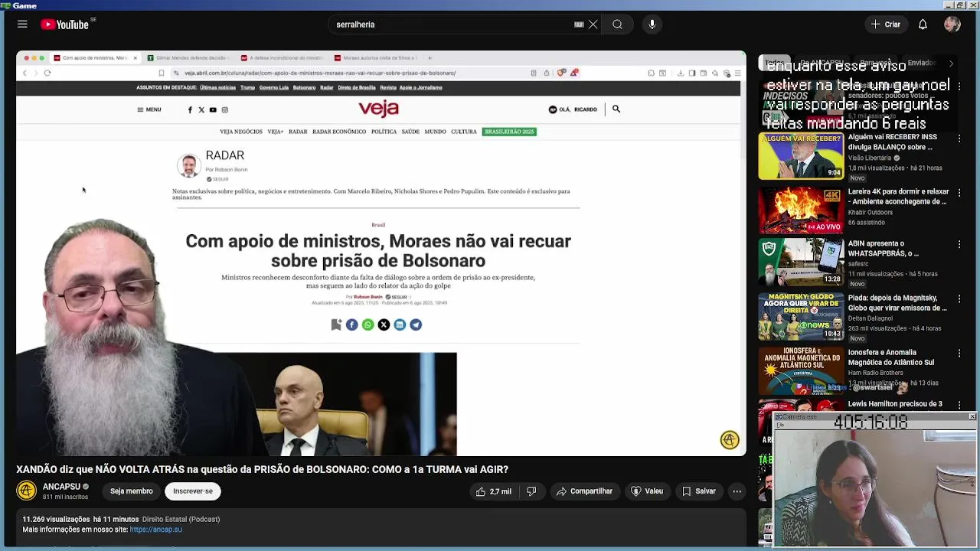Dislike the video
Image resolution: width=980 pixels, height=551 pixels.
(x=531, y=491)
